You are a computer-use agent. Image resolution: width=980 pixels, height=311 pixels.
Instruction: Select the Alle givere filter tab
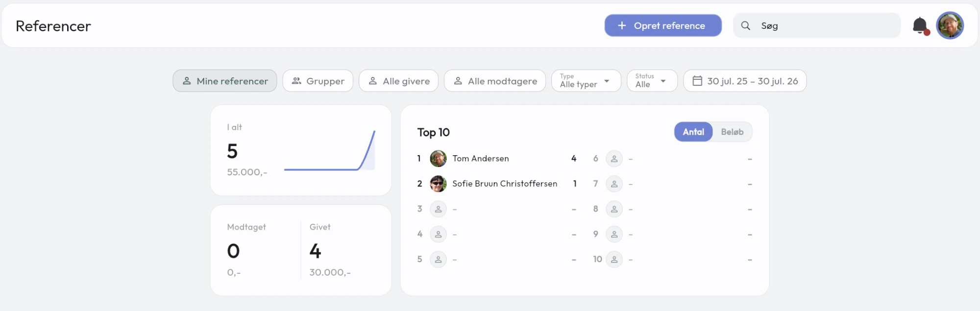coord(399,81)
